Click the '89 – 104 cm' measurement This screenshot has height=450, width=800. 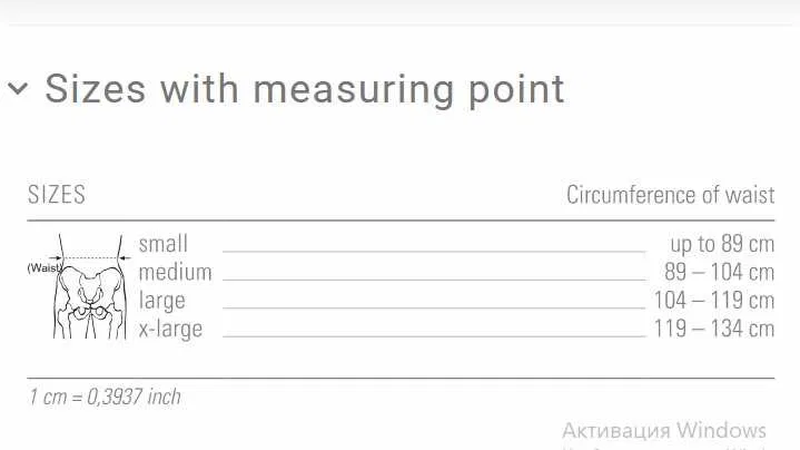(x=719, y=272)
